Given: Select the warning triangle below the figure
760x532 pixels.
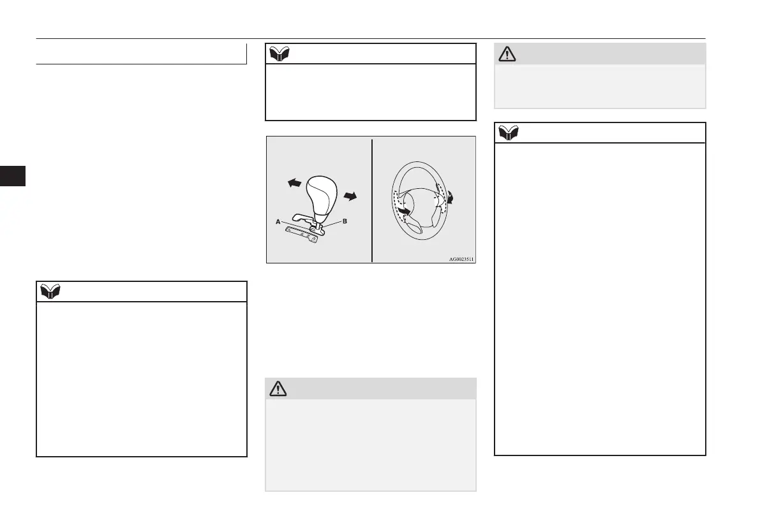Looking at the screenshot, I should point(278,388).
